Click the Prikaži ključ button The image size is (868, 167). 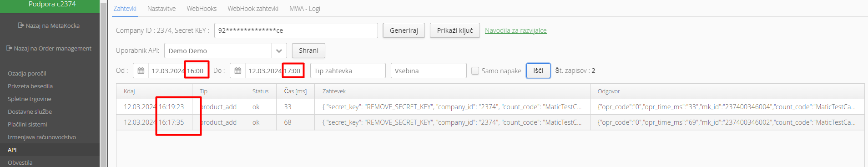coord(455,30)
